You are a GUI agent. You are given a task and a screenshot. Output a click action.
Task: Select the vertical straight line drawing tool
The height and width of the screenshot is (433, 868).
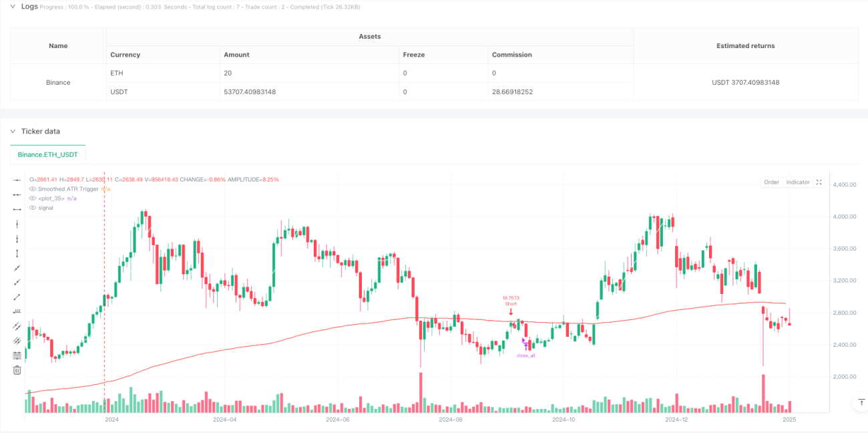click(x=17, y=224)
